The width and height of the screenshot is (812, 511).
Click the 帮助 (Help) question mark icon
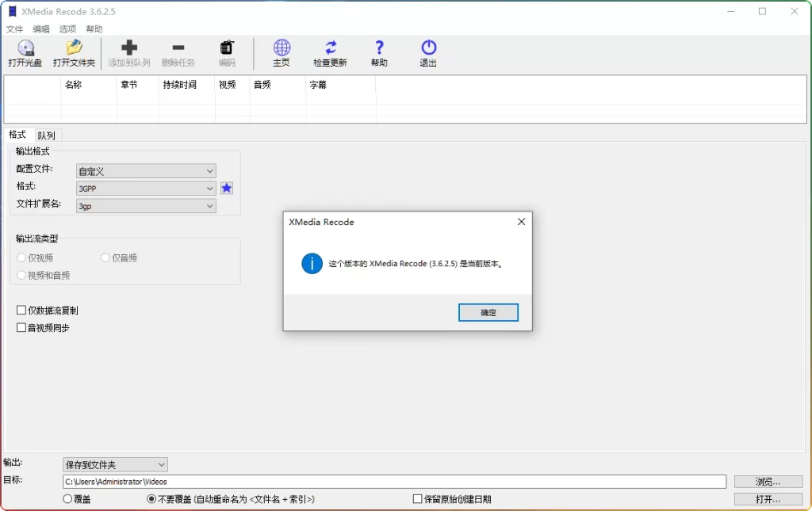[x=379, y=52]
